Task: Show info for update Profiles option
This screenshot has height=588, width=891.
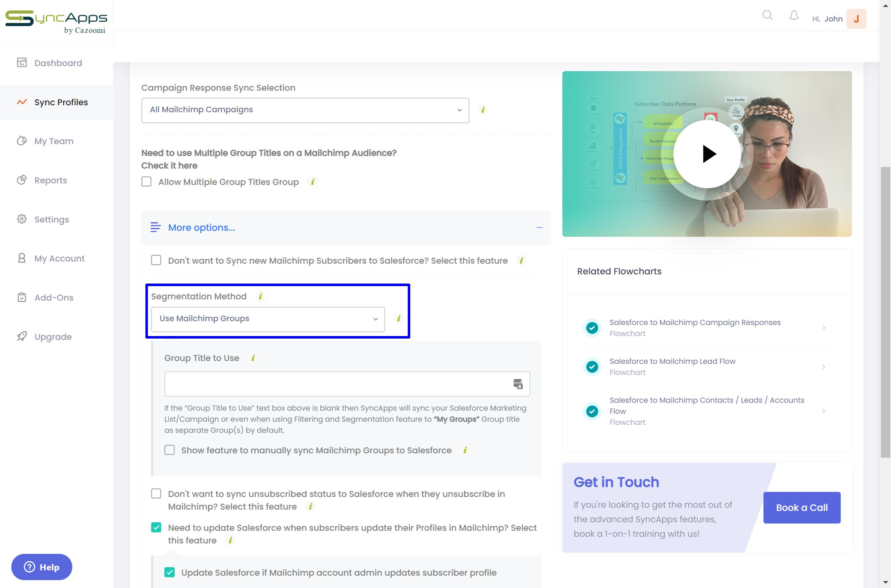Action: click(230, 540)
